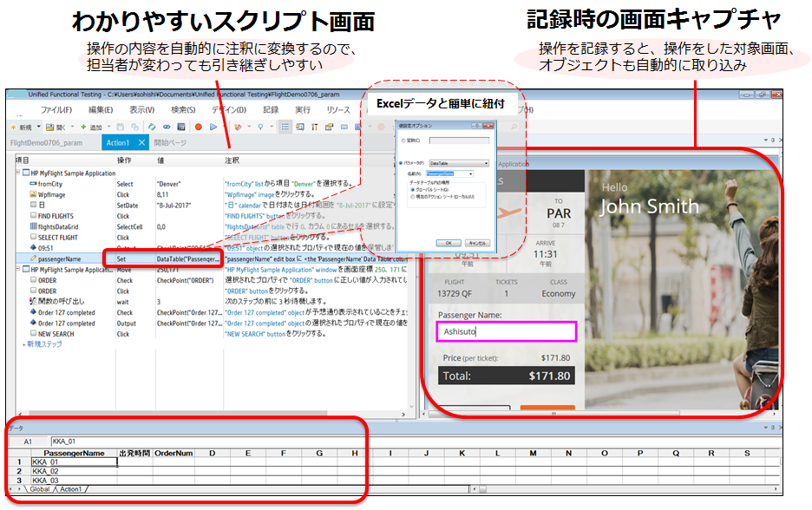The width and height of the screenshot is (812, 510).
Task: Click the flightsDataGrid table icon
Action: 33,226
